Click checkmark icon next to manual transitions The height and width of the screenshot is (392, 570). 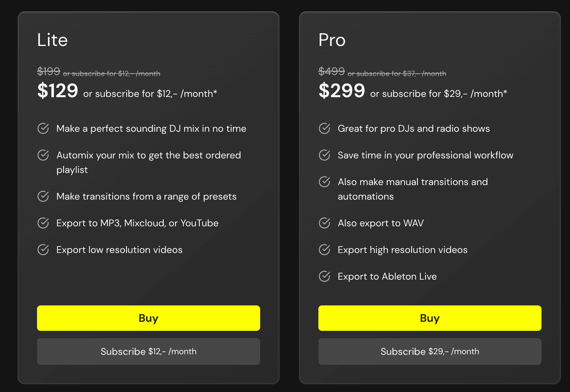[324, 182]
